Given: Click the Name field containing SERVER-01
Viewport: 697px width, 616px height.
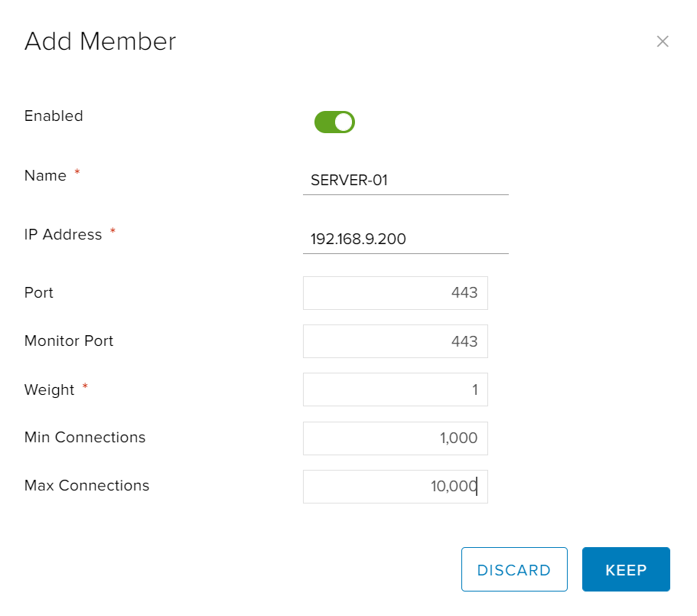Looking at the screenshot, I should [405, 181].
